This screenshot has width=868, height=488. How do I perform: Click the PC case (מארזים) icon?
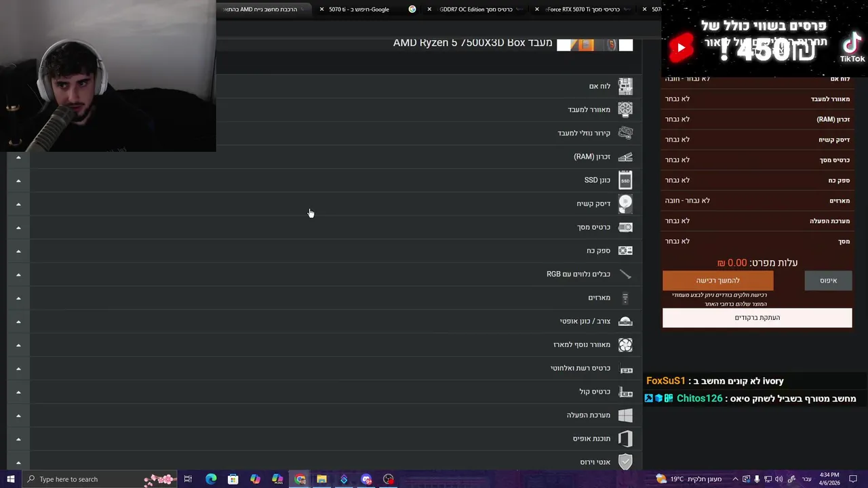tap(625, 298)
